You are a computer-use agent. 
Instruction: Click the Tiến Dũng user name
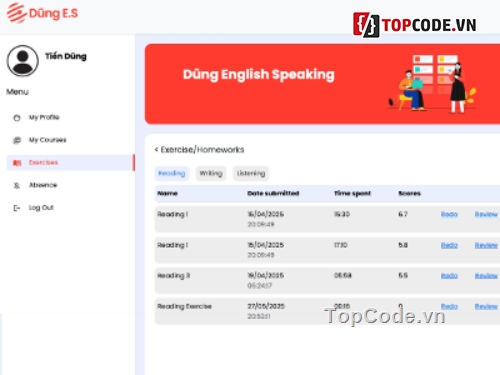pyautogui.click(x=66, y=56)
